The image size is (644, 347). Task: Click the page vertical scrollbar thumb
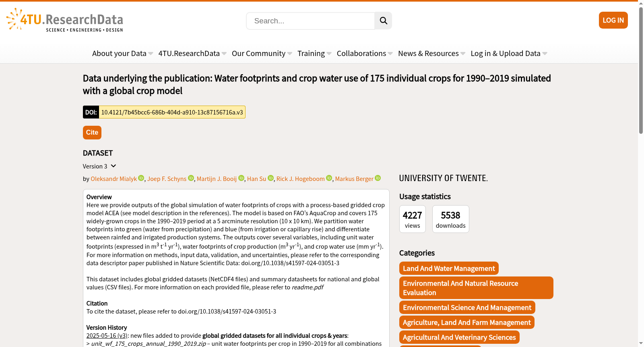641,71
